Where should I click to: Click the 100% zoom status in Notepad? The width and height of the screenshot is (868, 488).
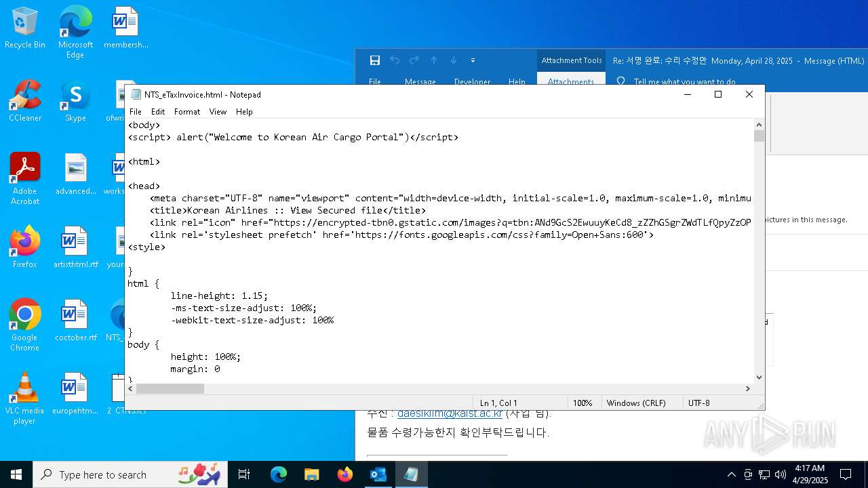pyautogui.click(x=583, y=403)
